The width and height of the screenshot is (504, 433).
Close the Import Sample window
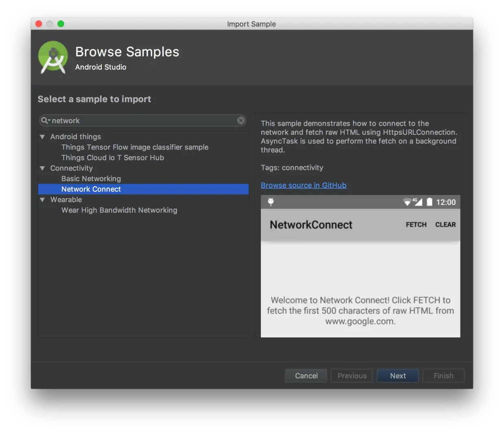(x=39, y=24)
